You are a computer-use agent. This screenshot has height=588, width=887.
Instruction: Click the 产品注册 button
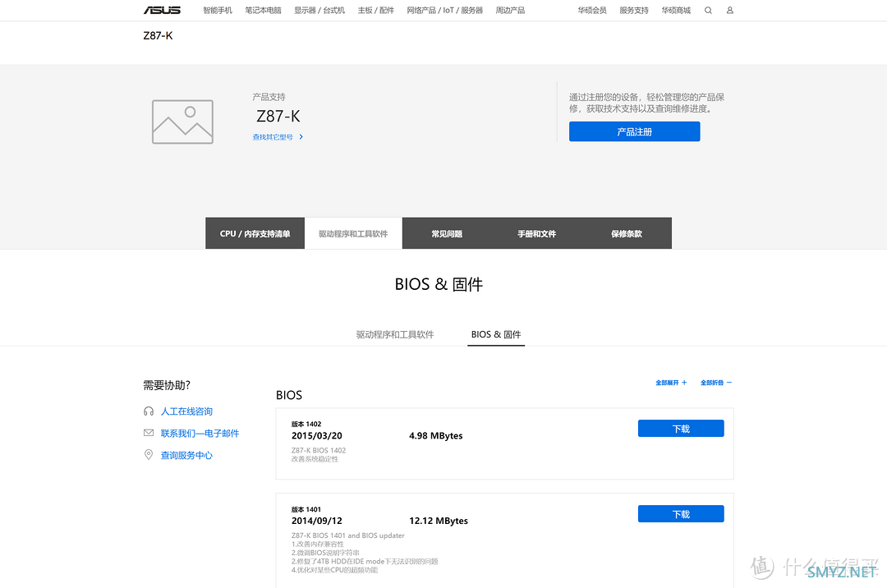click(x=634, y=131)
